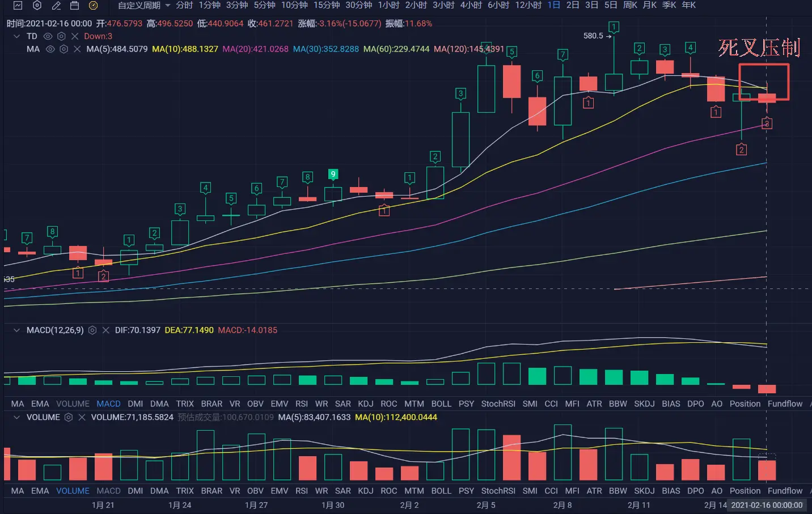Select highlighted MACD in MACD pane's indicator row

[108, 403]
